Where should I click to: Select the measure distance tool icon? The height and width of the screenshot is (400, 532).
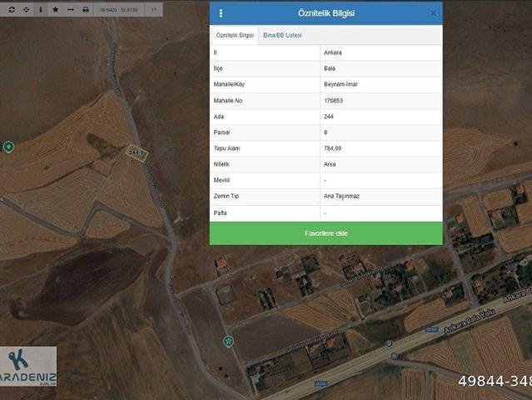[70, 9]
